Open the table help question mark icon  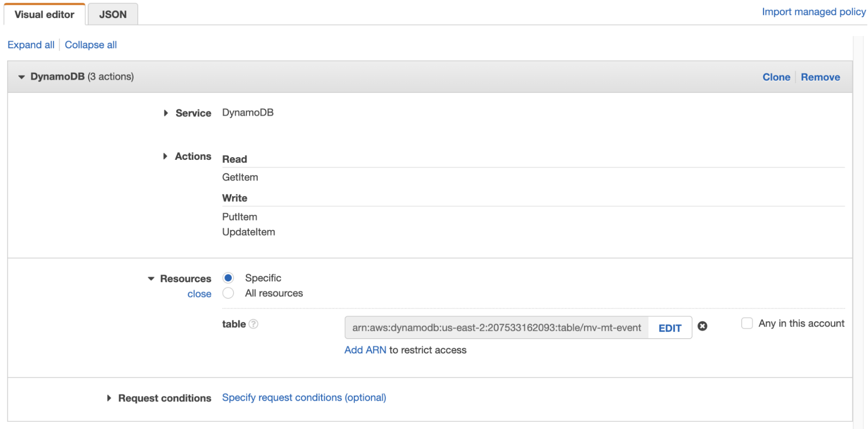254,324
